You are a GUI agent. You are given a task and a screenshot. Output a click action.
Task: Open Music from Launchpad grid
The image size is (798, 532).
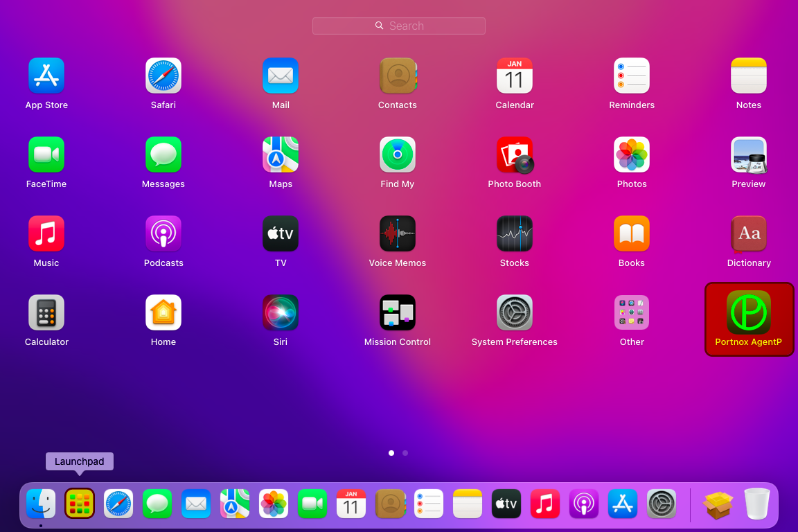coord(46,233)
